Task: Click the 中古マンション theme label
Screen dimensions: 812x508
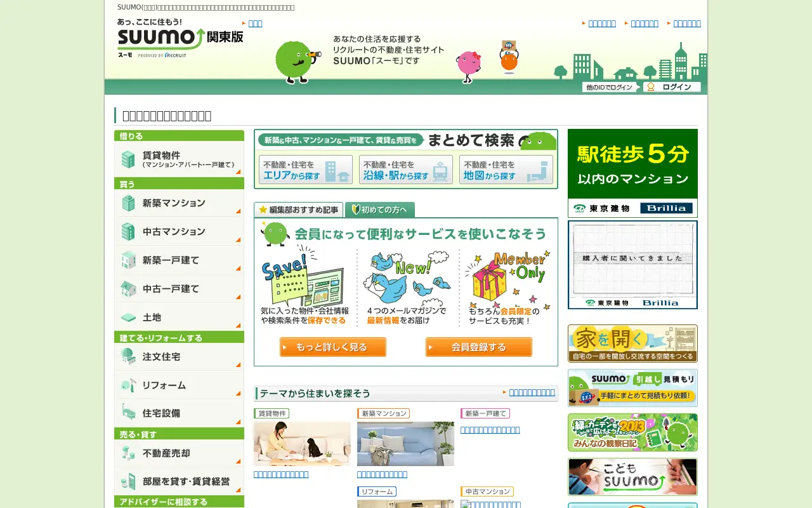Action: (x=487, y=491)
